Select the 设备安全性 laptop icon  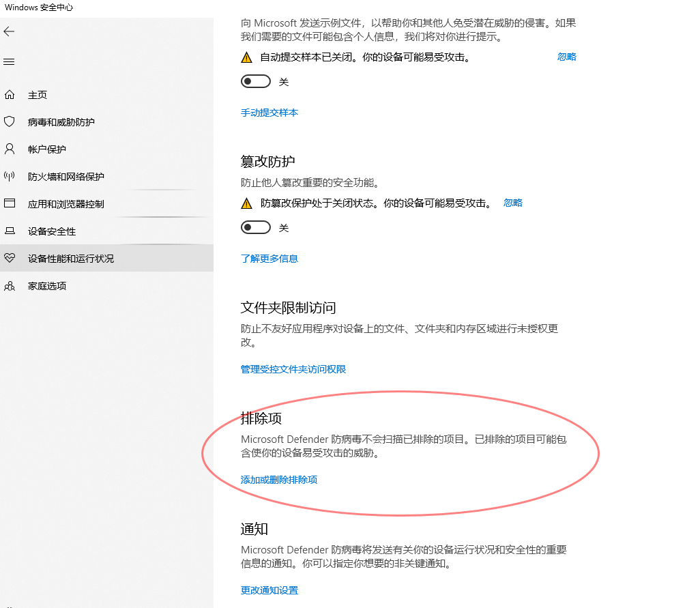pos(10,231)
